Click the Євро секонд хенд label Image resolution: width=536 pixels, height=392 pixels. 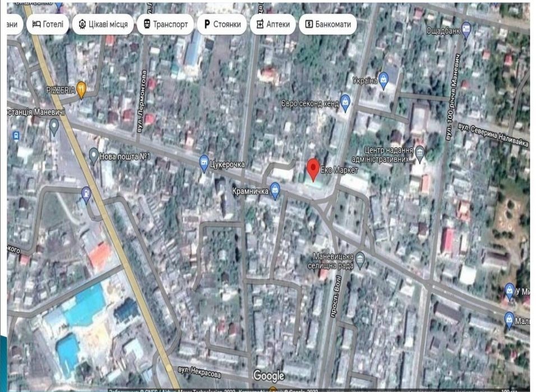click(x=309, y=103)
